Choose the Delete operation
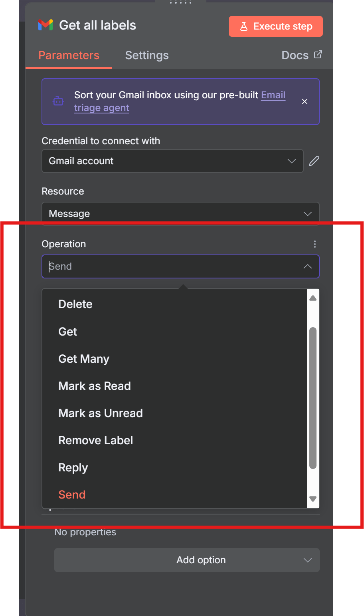Image resolution: width=364 pixels, height=616 pixels. pyautogui.click(x=75, y=304)
